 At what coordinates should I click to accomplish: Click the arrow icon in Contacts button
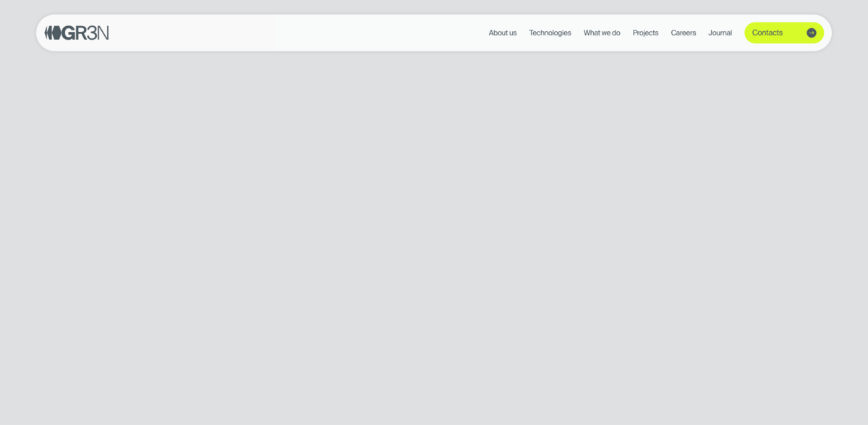coord(811,33)
